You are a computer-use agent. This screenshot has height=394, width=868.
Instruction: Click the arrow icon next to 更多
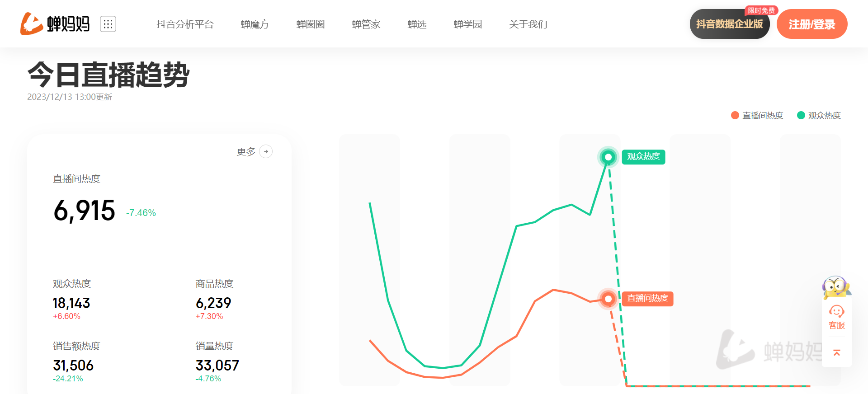click(266, 151)
